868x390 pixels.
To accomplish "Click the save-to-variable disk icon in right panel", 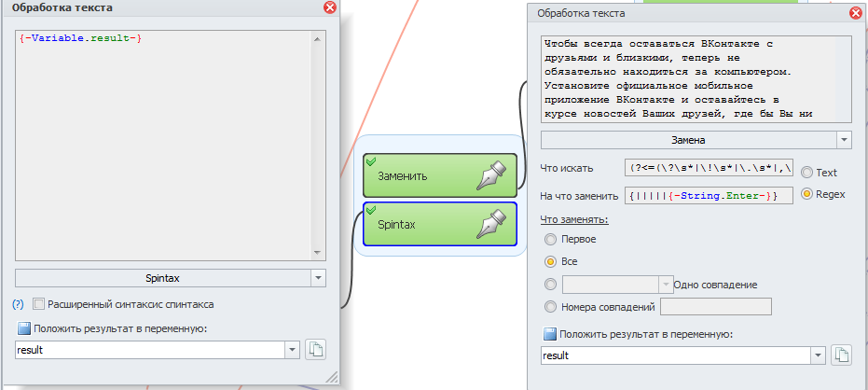I will [x=550, y=333].
